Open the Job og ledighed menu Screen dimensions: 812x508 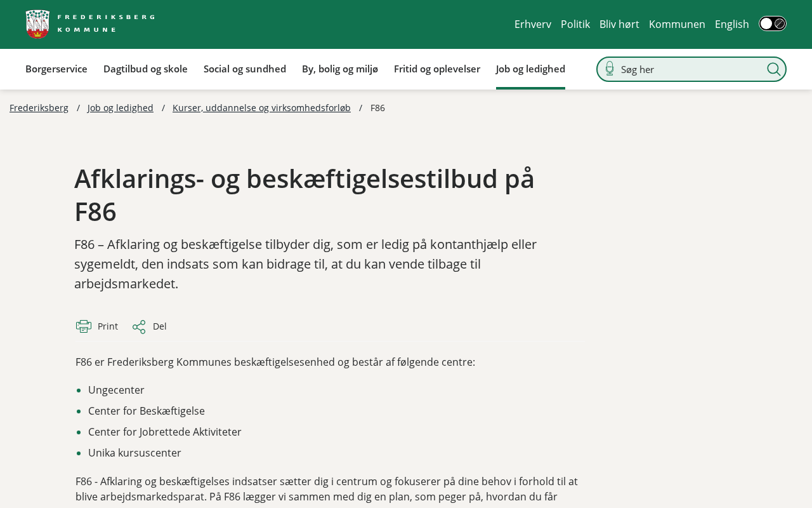click(530, 69)
